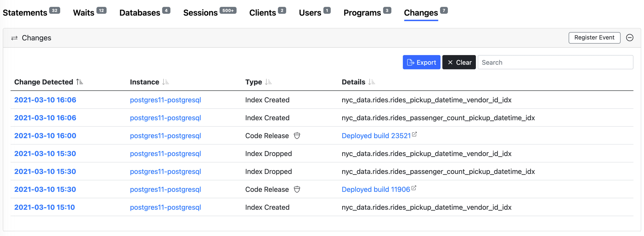Export the changes list
Screen dimensions: 644x236
pos(421,62)
